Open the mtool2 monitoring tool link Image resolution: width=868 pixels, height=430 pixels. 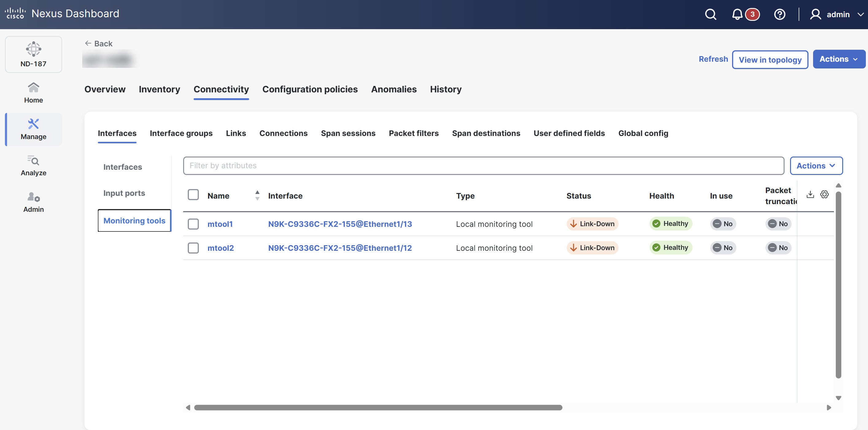[x=220, y=248]
